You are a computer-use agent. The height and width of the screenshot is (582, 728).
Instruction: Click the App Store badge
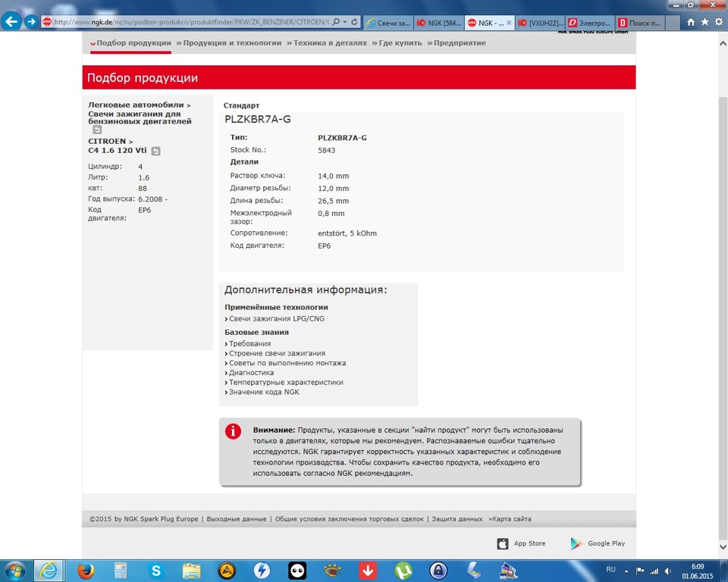(x=522, y=543)
